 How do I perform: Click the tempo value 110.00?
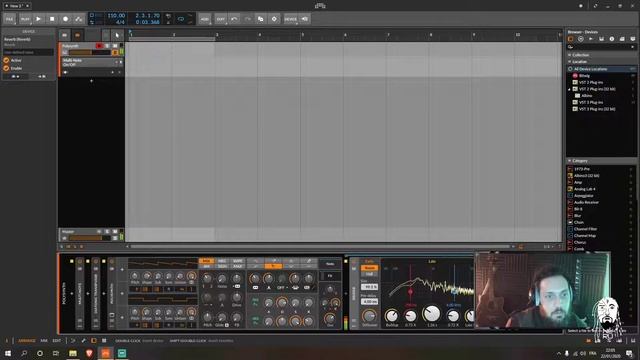click(116, 16)
